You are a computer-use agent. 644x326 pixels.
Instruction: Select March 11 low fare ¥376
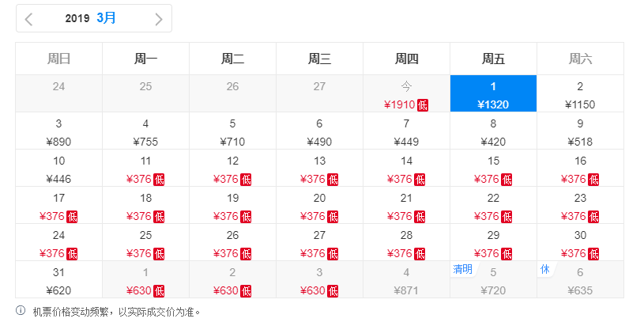coord(146,168)
